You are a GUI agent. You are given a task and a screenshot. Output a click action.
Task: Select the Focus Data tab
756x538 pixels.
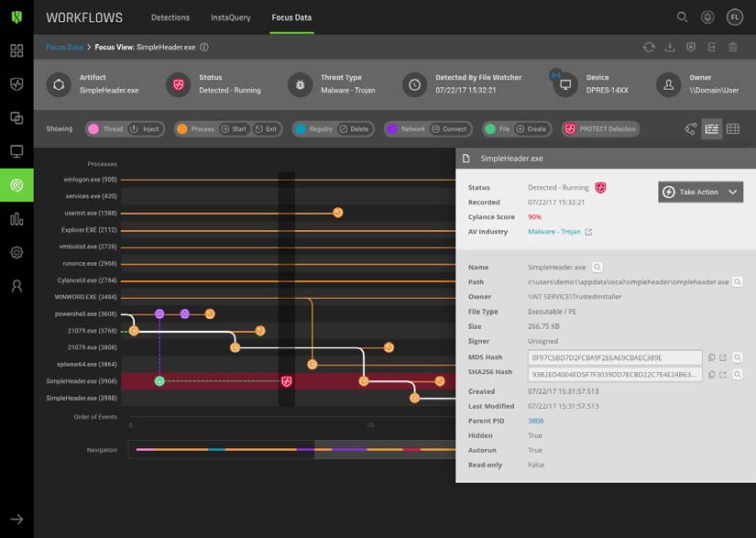tap(291, 17)
